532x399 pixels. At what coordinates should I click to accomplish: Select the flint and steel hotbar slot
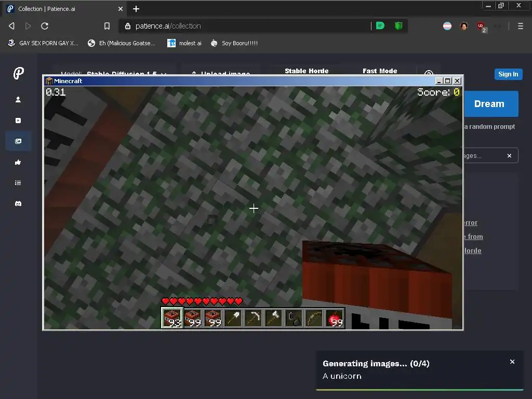294,318
